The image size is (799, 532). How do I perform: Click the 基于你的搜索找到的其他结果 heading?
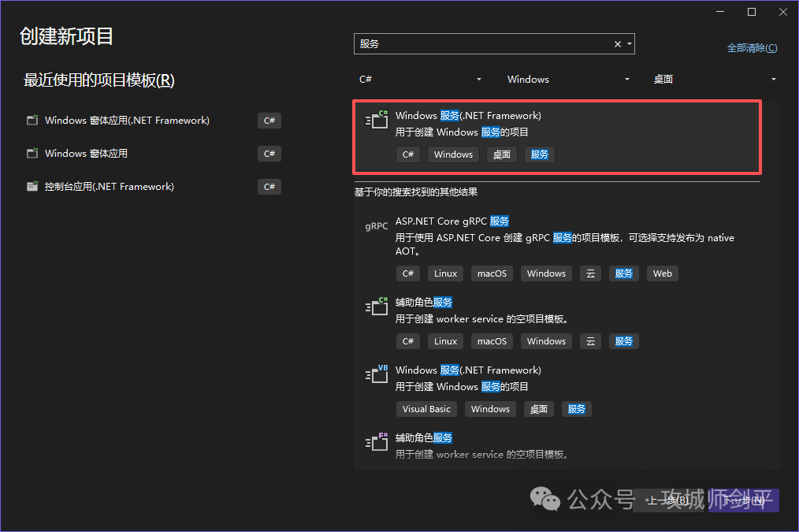pos(416,192)
